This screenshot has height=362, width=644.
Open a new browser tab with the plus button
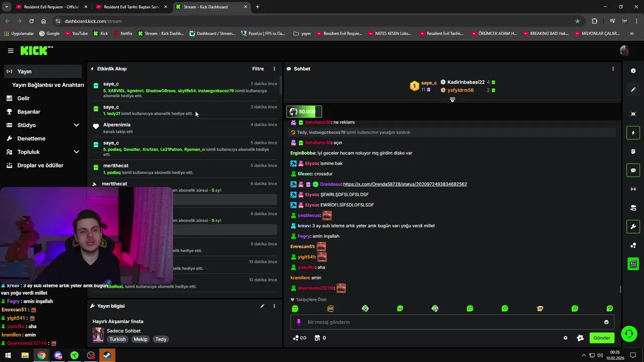point(258,7)
